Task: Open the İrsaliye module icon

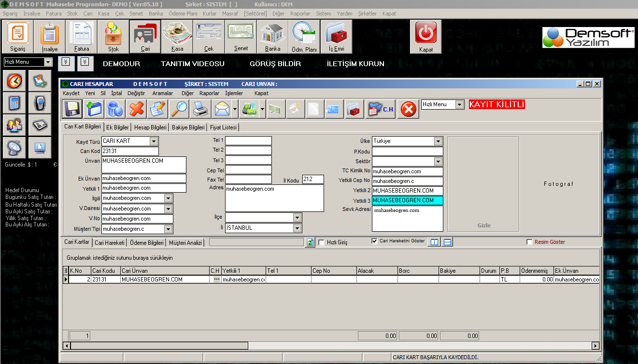Action: [50, 37]
